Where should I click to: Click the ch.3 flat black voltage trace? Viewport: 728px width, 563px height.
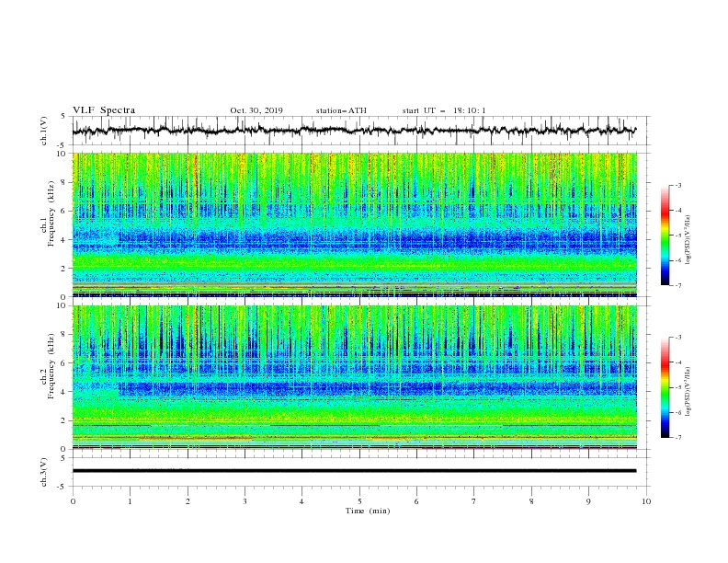pyautogui.click(x=354, y=471)
